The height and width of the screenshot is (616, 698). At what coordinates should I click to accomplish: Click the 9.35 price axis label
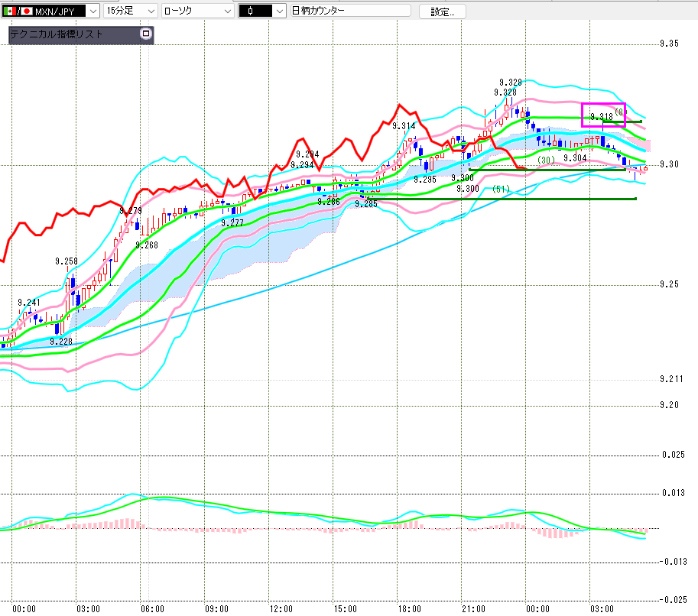pos(670,44)
